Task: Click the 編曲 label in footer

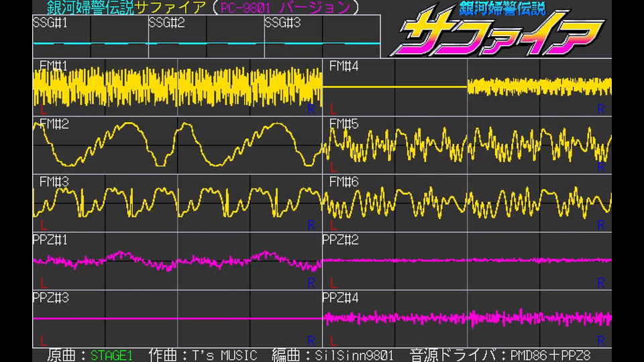Action: click(286, 355)
